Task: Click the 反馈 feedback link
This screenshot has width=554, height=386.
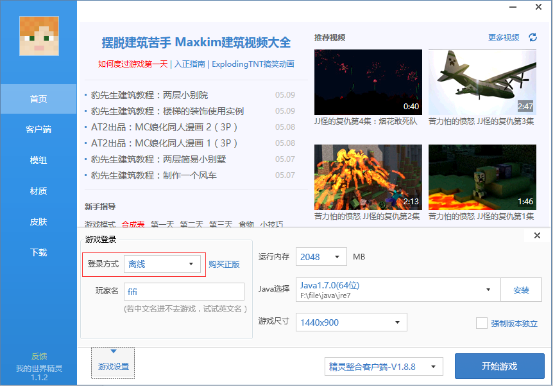Action: tap(39, 356)
